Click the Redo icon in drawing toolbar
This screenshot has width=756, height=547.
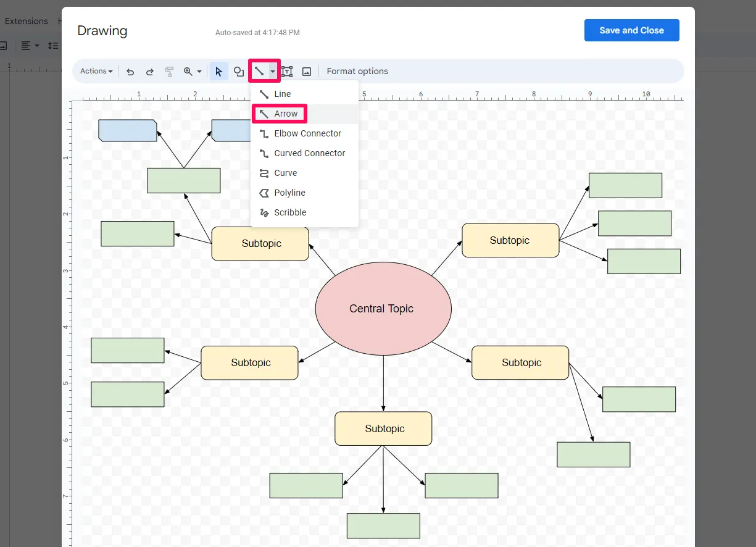[149, 72]
